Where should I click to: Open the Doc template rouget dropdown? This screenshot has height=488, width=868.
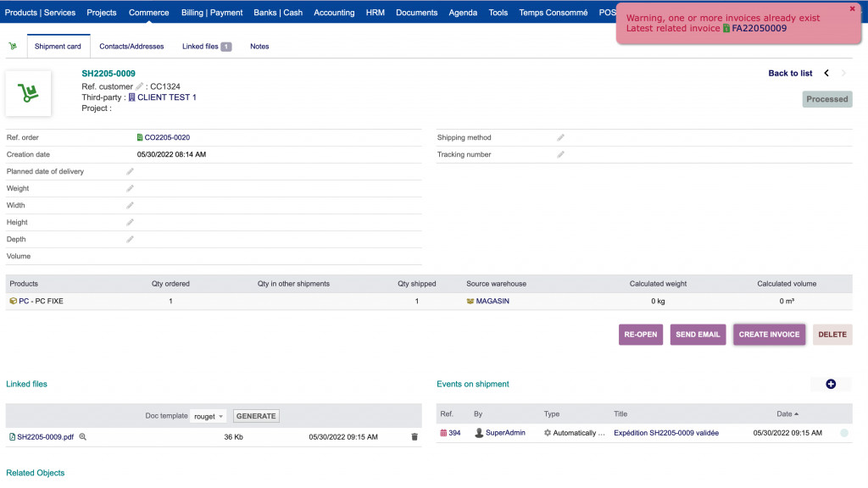(208, 416)
